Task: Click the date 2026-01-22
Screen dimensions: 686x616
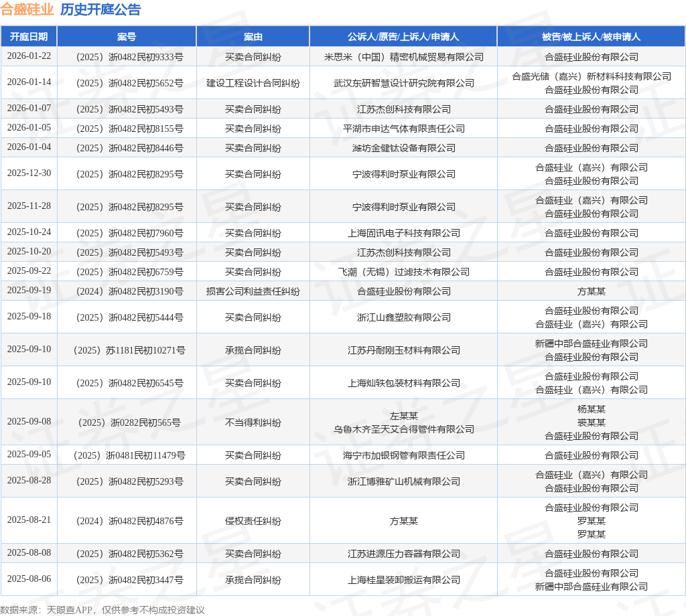Action: click(x=29, y=56)
